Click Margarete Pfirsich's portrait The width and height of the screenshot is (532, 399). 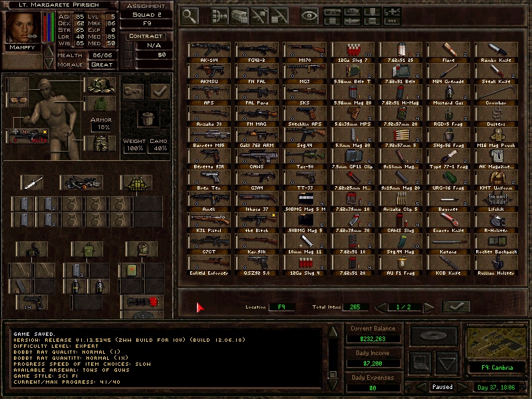click(x=23, y=27)
